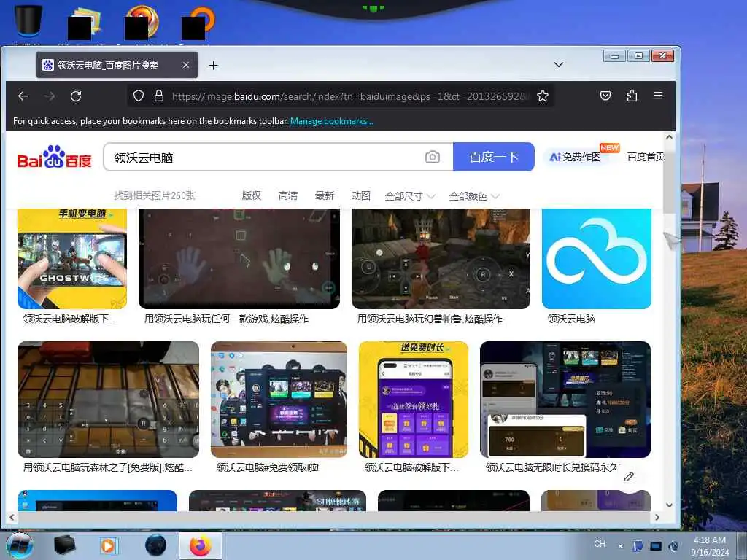
Task: Click caption 用领沃云电脑玩幻兽帕鲁,炫酷操作
Action: click(x=430, y=319)
